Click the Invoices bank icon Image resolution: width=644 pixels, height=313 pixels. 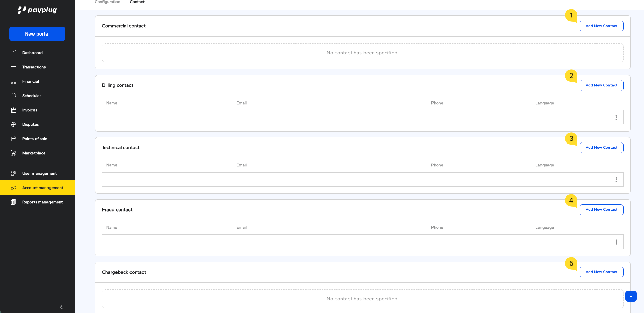(x=13, y=110)
